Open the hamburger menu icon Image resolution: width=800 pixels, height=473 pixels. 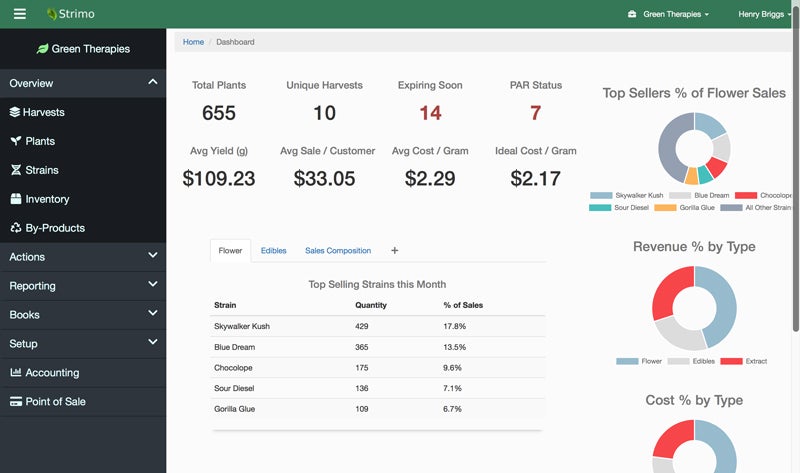point(20,14)
